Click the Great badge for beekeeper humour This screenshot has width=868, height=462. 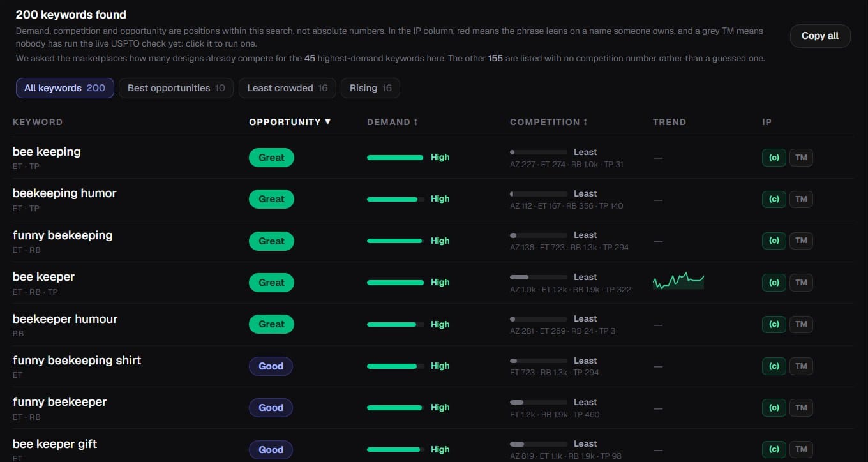click(271, 324)
